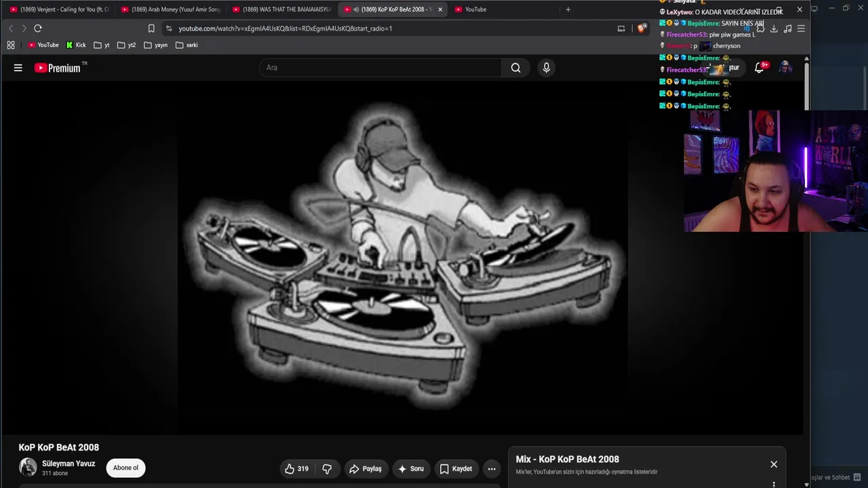This screenshot has width=868, height=488.
Task: Open the Süleyman Yavuz channel name link
Action: (68, 464)
